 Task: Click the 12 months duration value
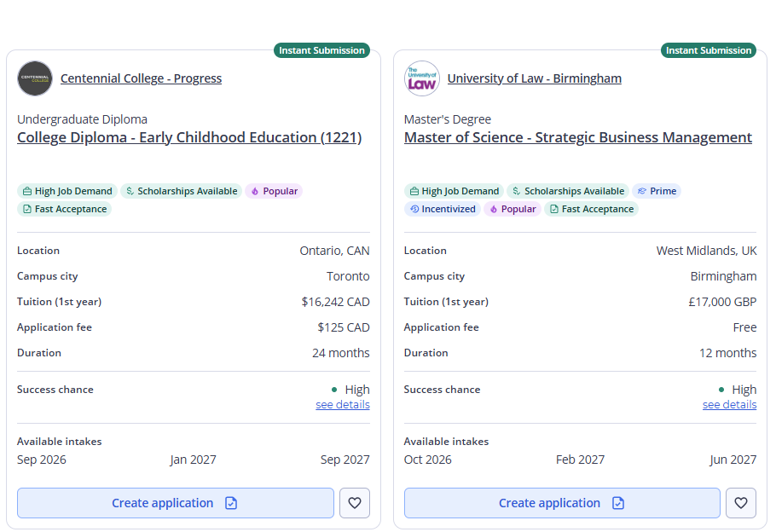coord(728,353)
